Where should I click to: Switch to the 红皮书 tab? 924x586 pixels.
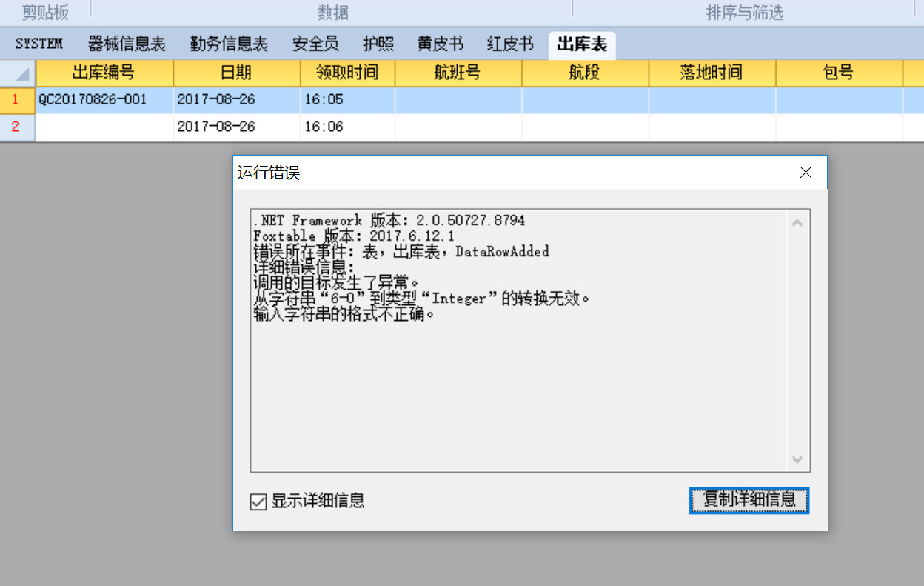(x=510, y=44)
